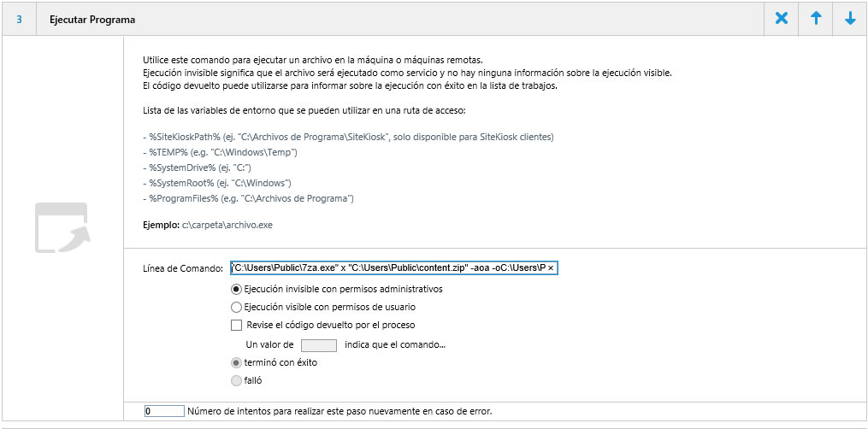Click the step number 3 badge
This screenshot has height=429, width=868.
[x=19, y=19]
